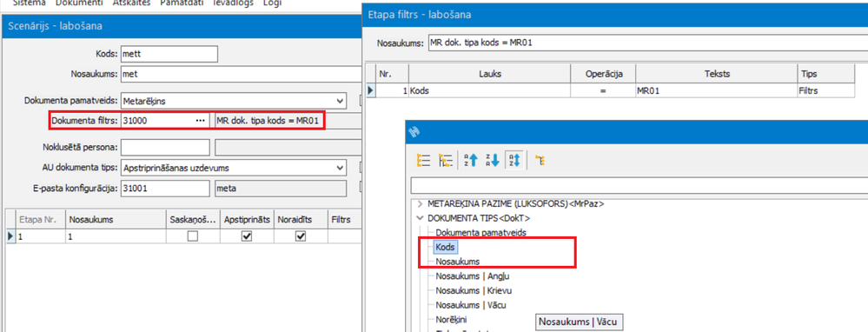Click the small tree structure icon in toolbar
The width and height of the screenshot is (868, 332).
point(540,161)
